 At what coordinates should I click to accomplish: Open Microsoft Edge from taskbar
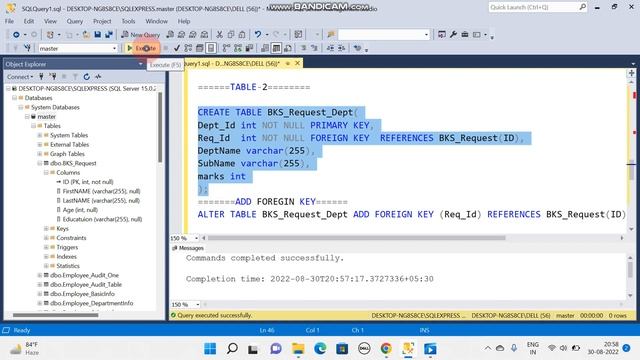tap(320, 349)
